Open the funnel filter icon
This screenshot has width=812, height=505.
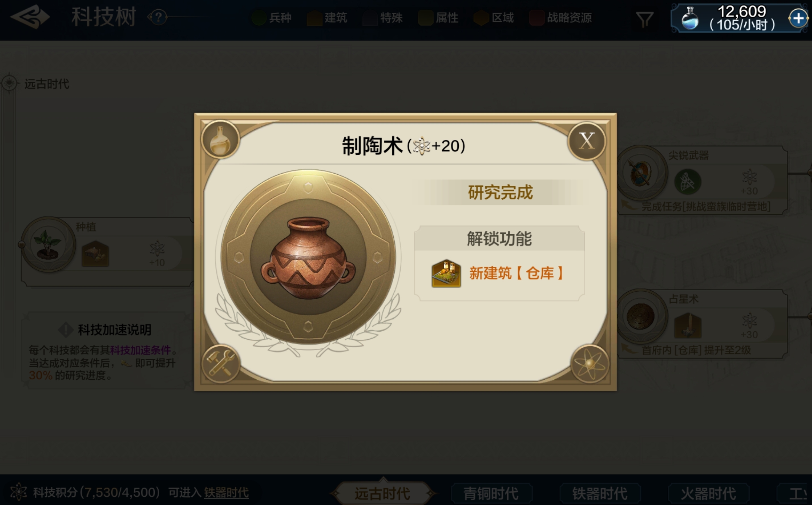point(644,19)
